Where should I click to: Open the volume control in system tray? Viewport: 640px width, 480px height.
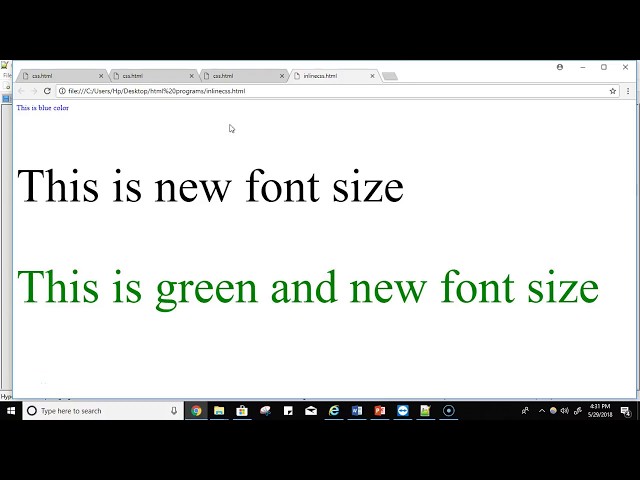(565, 411)
